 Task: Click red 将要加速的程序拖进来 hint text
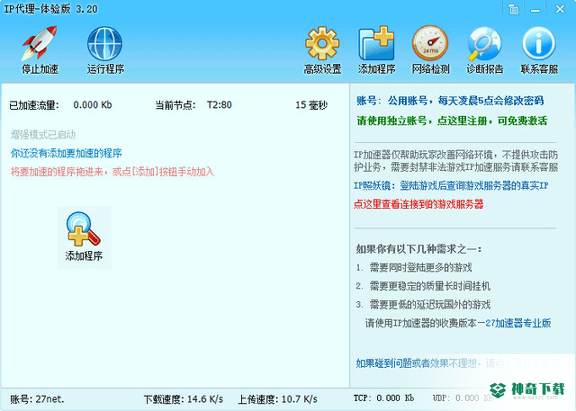point(112,172)
